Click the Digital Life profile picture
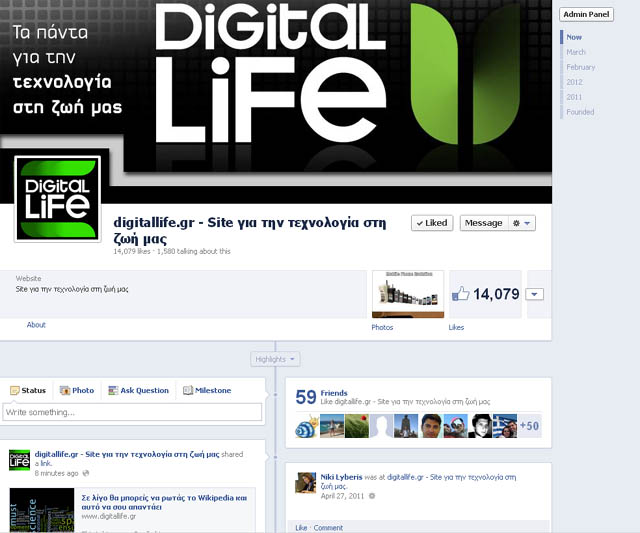This screenshot has width=640, height=533. (x=58, y=199)
